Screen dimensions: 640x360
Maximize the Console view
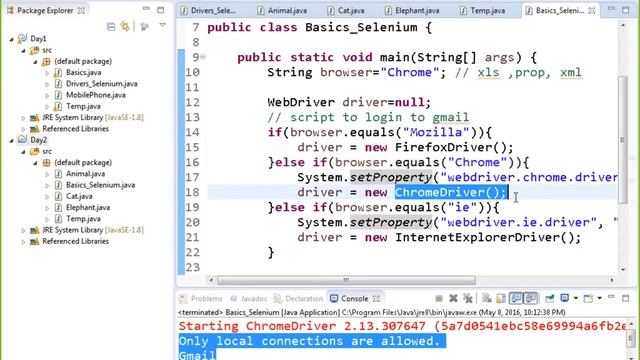click(626, 298)
